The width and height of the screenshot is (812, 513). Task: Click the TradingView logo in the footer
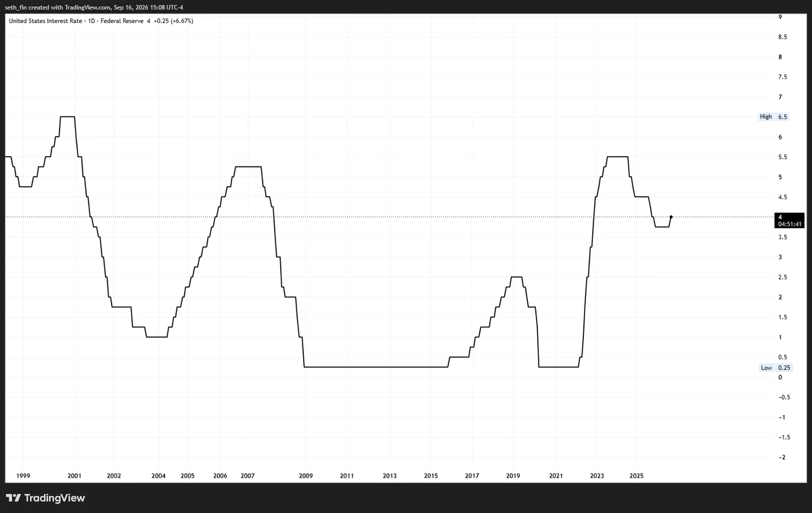[x=45, y=498]
